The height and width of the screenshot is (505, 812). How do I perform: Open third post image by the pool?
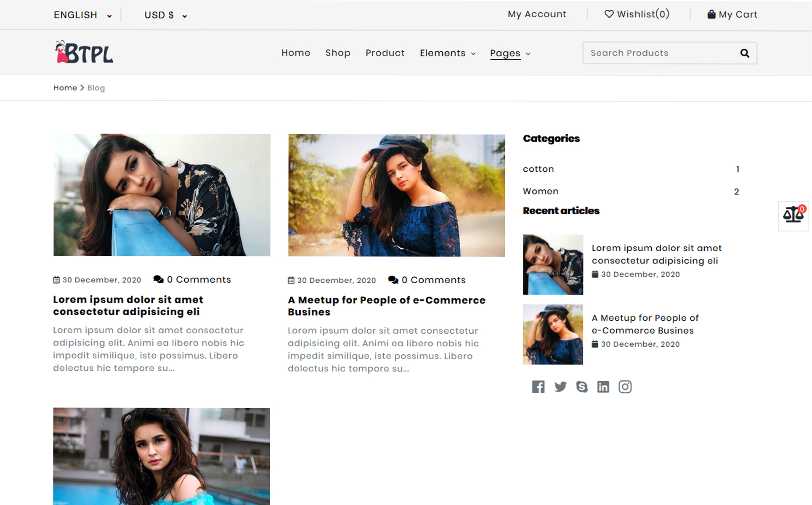click(x=162, y=456)
